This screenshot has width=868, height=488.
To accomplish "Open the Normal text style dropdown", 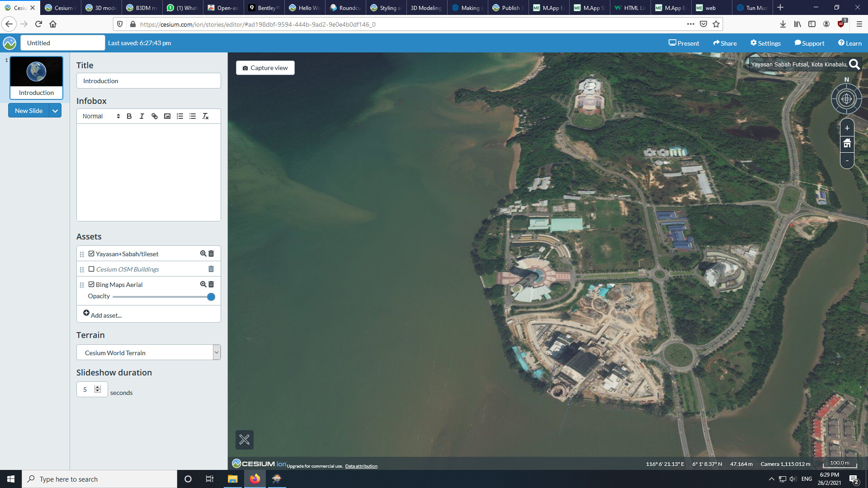I will pyautogui.click(x=101, y=117).
